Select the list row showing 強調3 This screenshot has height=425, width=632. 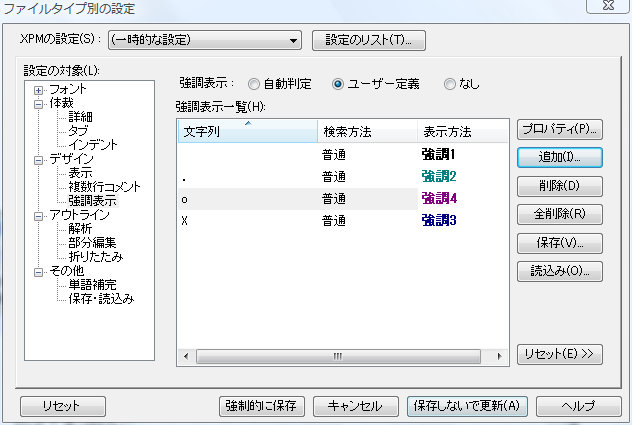343,221
